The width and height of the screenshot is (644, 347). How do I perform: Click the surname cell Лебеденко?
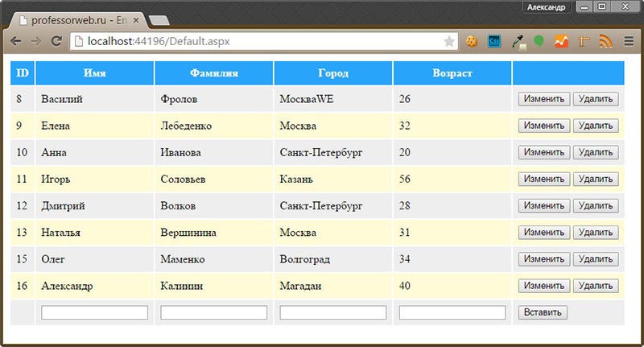[x=214, y=126]
